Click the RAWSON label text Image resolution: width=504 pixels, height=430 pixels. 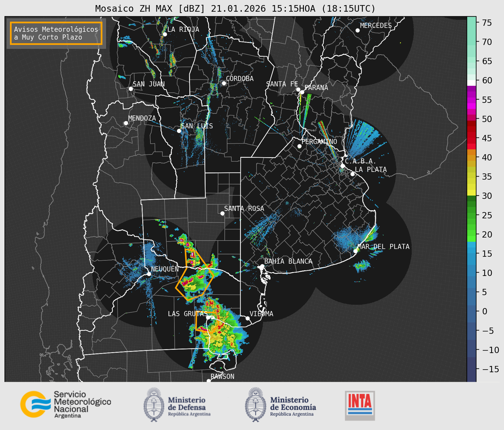tap(223, 376)
